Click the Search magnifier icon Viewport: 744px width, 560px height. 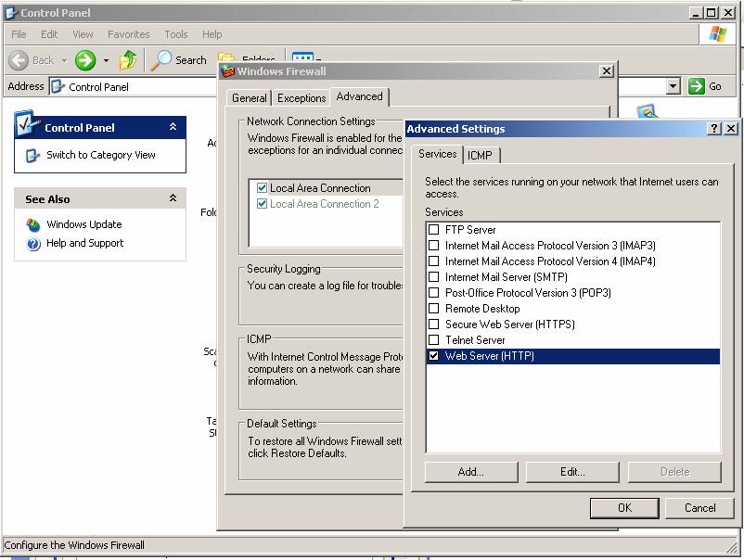point(160,60)
